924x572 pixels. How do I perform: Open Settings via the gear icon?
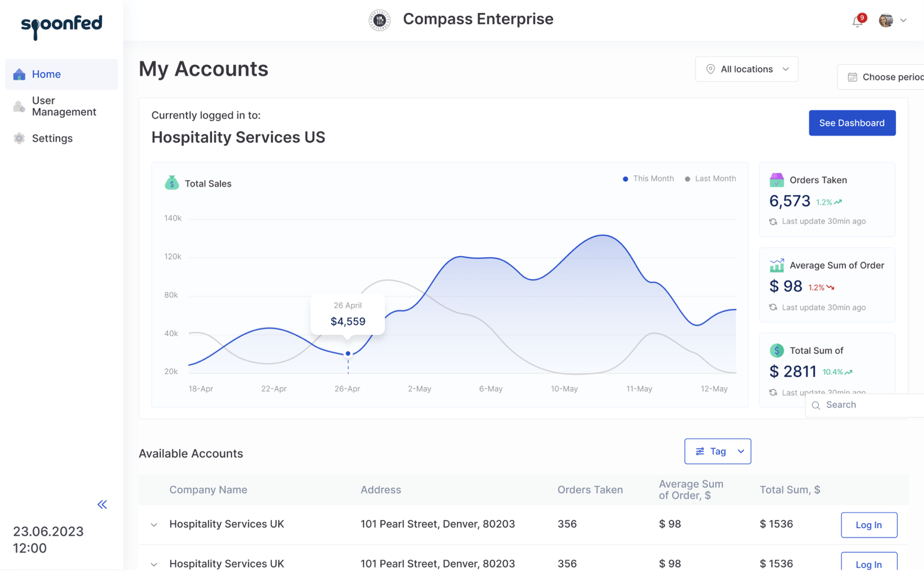(x=18, y=138)
